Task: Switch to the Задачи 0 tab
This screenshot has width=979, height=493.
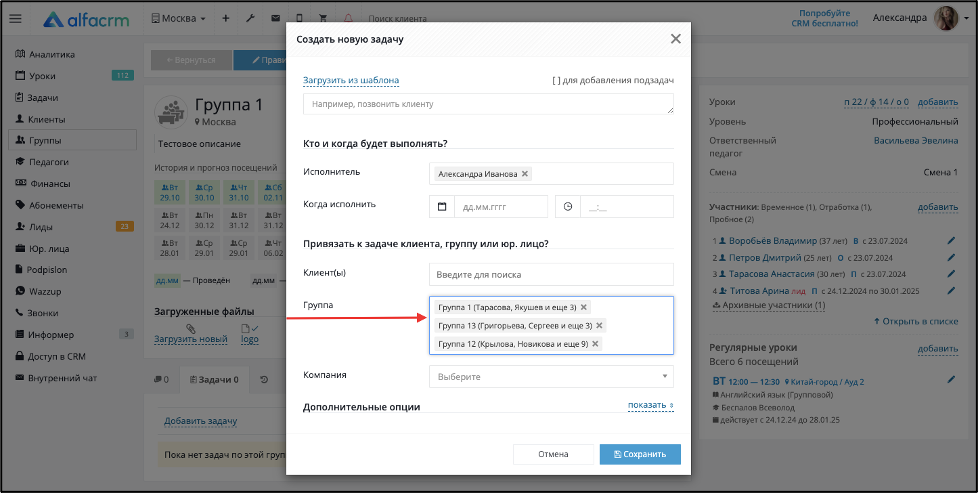Action: (x=214, y=379)
